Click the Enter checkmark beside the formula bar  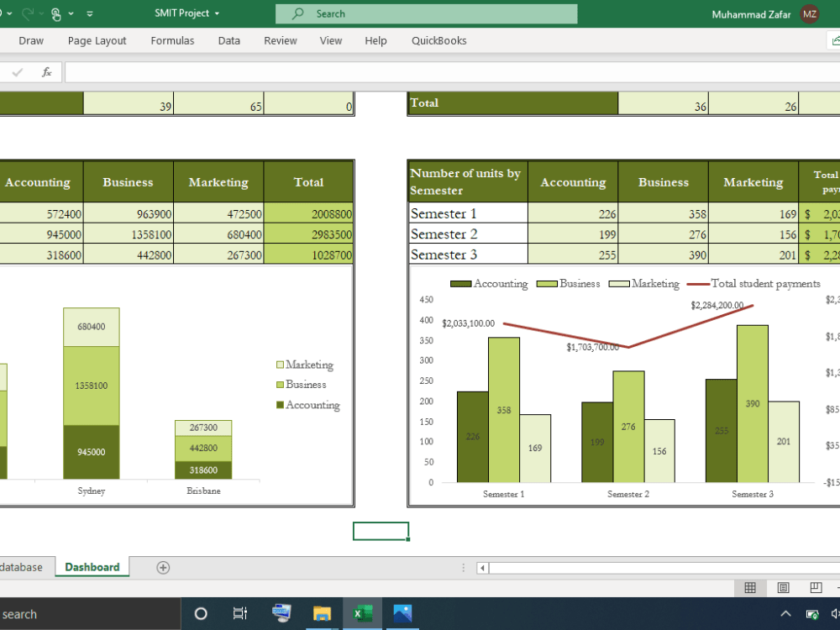click(x=18, y=71)
